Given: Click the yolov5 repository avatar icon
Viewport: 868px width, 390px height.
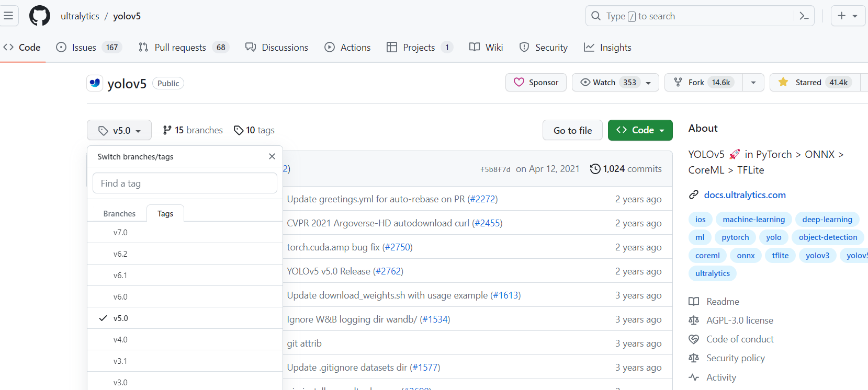Looking at the screenshot, I should (x=95, y=83).
